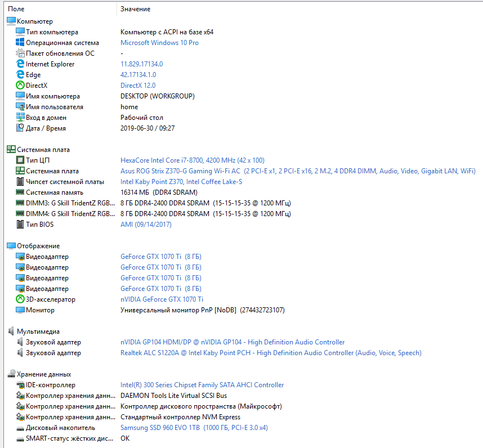Sort by the Поле column header
Image resolution: width=483 pixels, height=448 pixels.
(x=16, y=9)
